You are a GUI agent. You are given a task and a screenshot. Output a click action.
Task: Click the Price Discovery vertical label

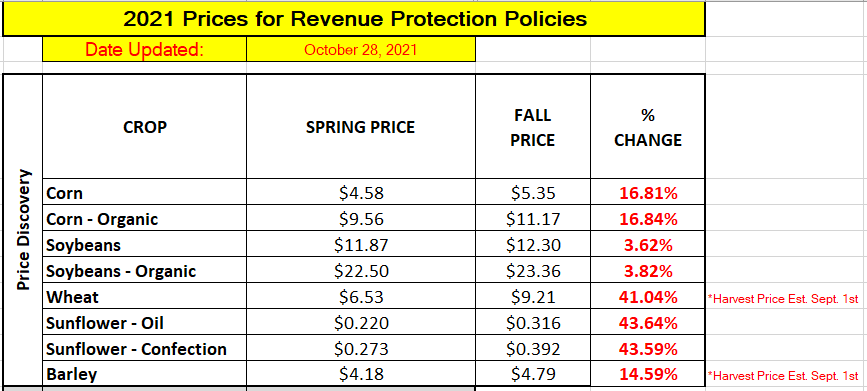tap(23, 230)
